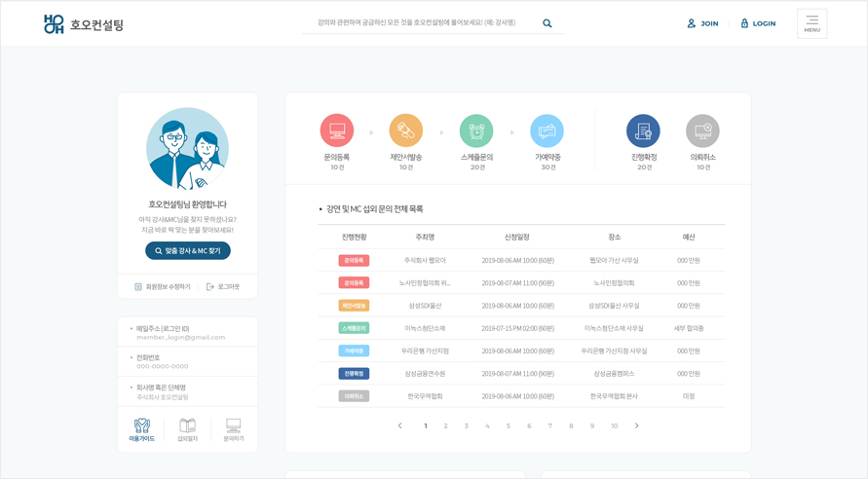Click 회원정보 수정하기 link

[163, 287]
